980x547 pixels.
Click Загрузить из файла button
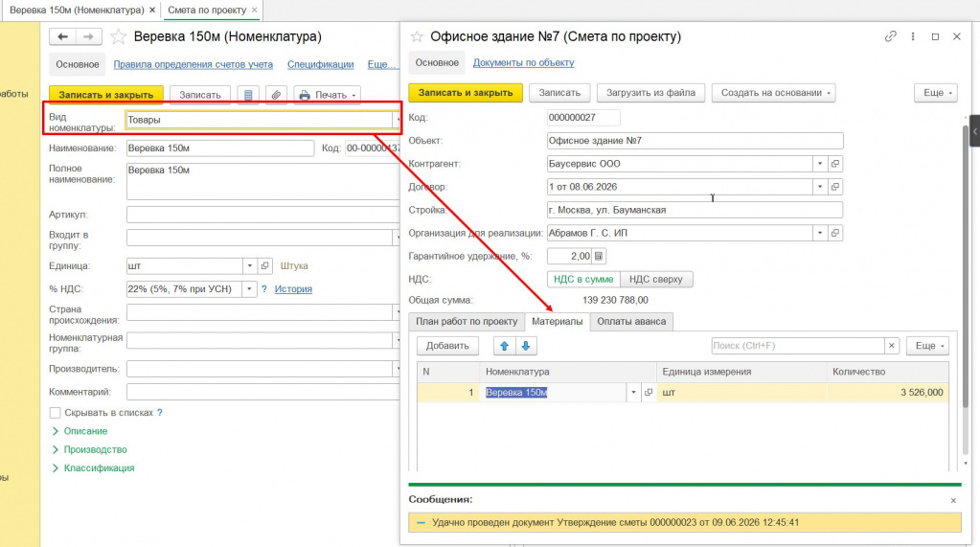[x=650, y=93]
